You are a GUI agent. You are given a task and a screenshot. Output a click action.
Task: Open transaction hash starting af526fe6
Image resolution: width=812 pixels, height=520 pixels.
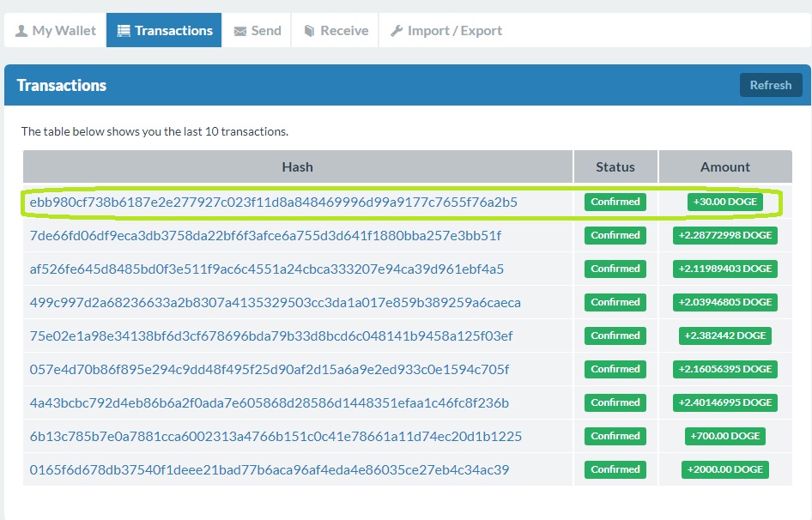pos(267,269)
